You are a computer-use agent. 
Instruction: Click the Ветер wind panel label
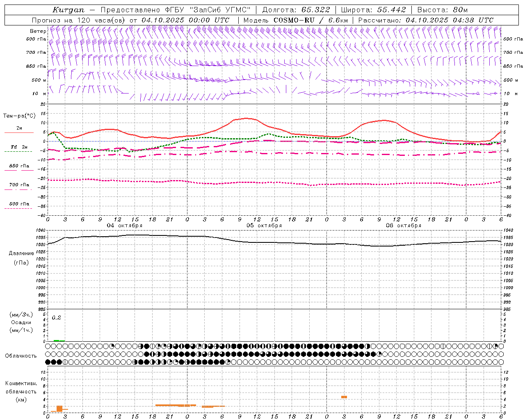tap(38, 31)
